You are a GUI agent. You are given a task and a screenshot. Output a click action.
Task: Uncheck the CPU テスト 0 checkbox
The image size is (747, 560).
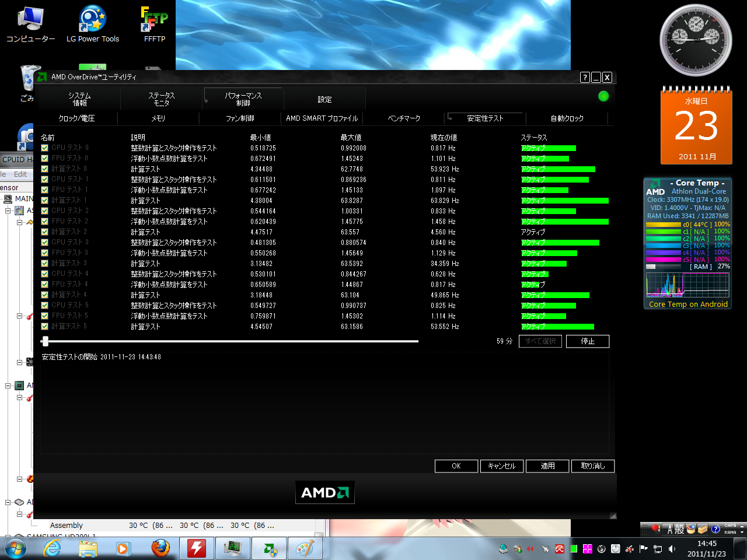point(44,148)
